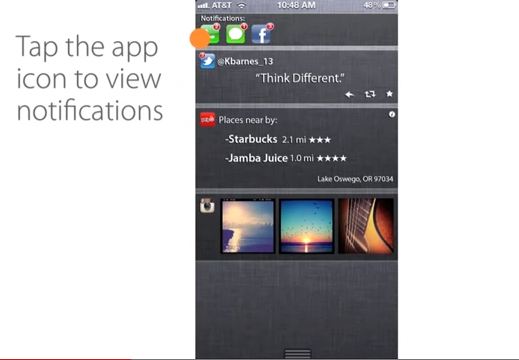Viewport: 519px width, 360px height.
Task: Open info button in Places widget
Action: pos(392,115)
